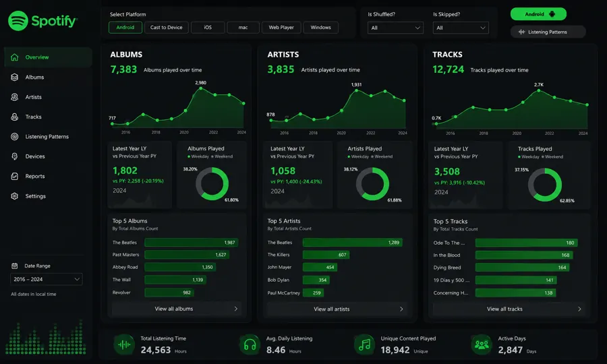This screenshot has width=607, height=364.
Task: Click the Artists person icon in sidebar
Action: 15,97
